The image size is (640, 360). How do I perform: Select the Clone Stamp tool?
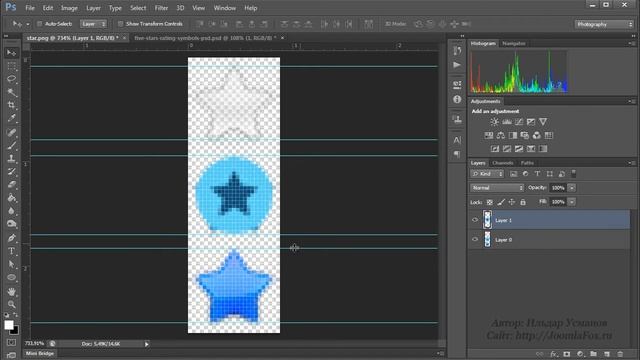pos(11,158)
